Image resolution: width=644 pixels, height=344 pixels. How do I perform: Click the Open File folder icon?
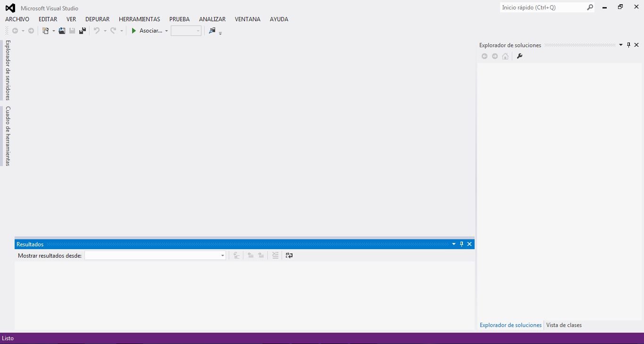click(x=62, y=31)
